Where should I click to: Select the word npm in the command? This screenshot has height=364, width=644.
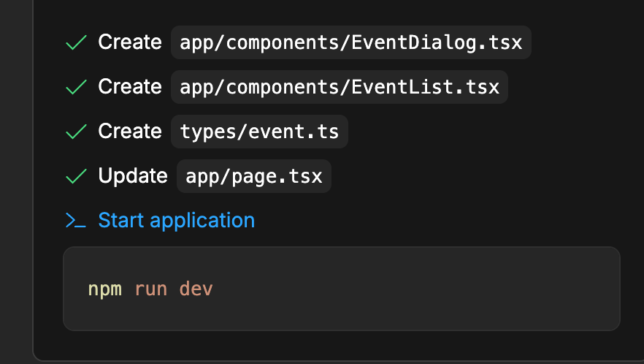click(x=104, y=289)
